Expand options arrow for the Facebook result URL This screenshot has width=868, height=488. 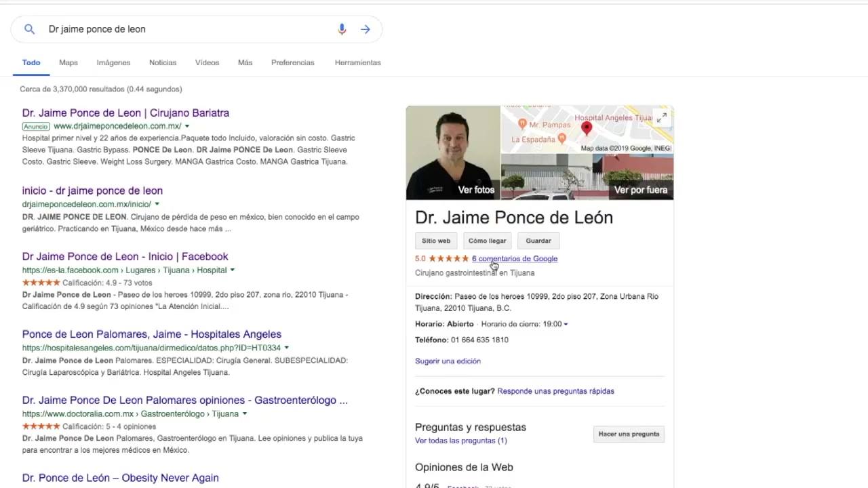click(x=233, y=270)
